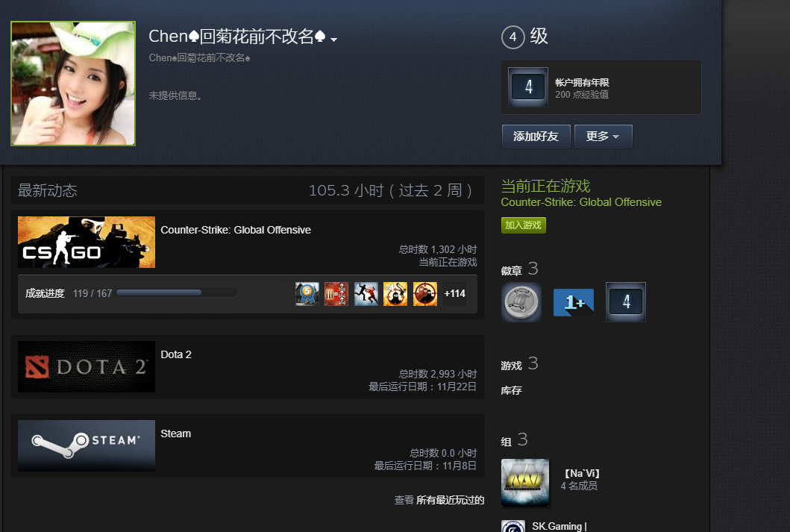790x532 pixels.
Task: Open the Counter-Strike: Global Offensive title link
Action: (236, 230)
